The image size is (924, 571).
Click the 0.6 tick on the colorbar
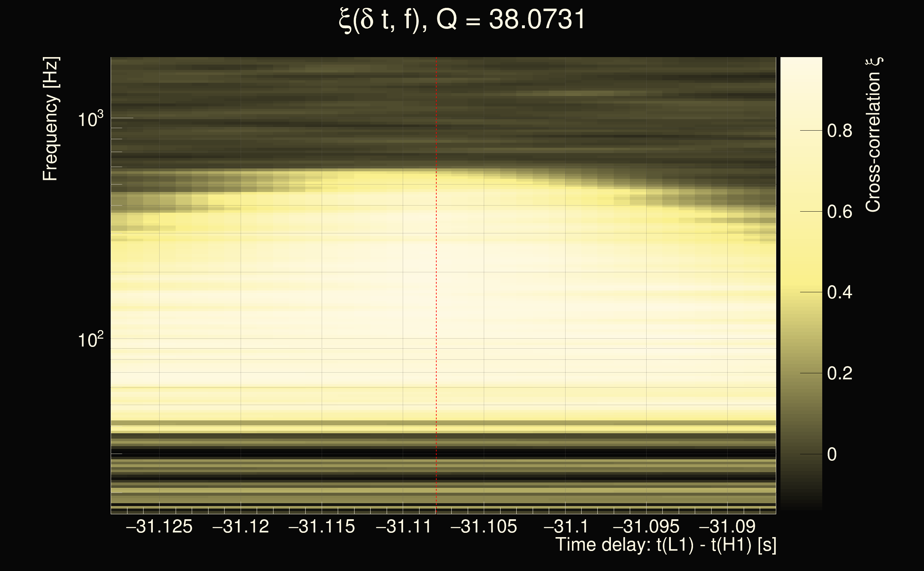[839, 212]
